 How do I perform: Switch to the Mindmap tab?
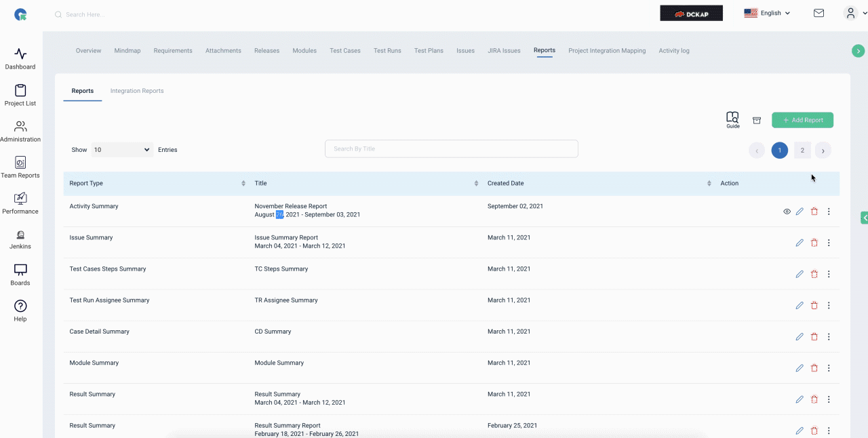tap(127, 51)
